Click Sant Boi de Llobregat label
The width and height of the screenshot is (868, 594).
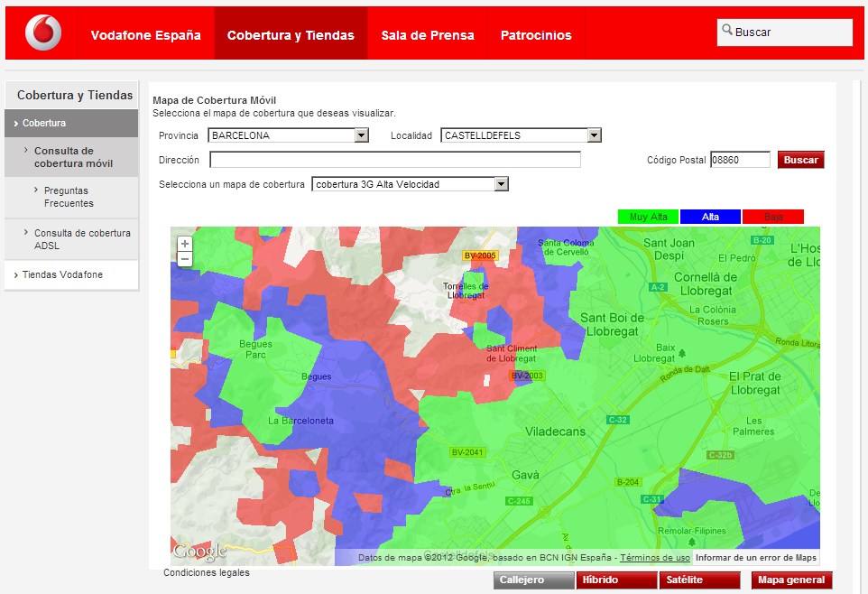[613, 325]
